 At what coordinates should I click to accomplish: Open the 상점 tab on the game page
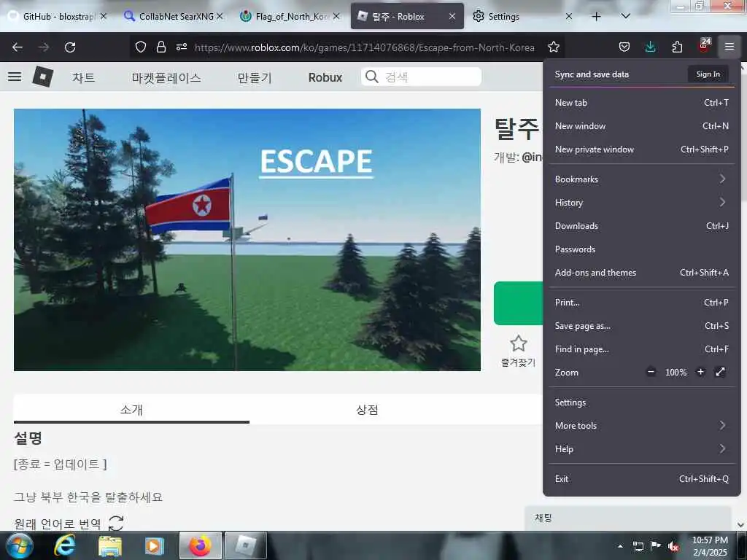click(x=368, y=410)
